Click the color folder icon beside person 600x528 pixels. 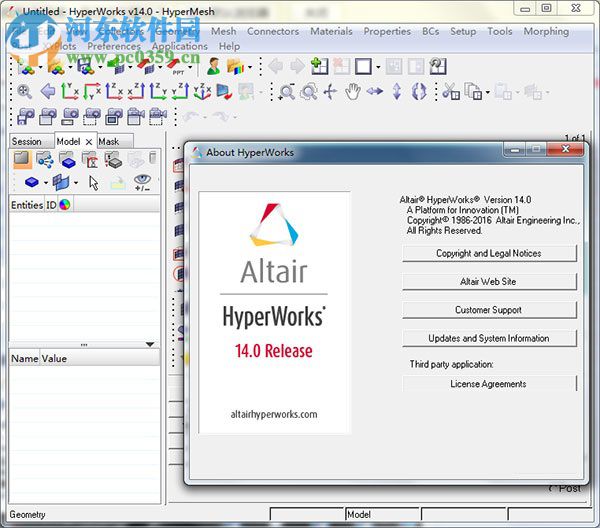coord(235,66)
